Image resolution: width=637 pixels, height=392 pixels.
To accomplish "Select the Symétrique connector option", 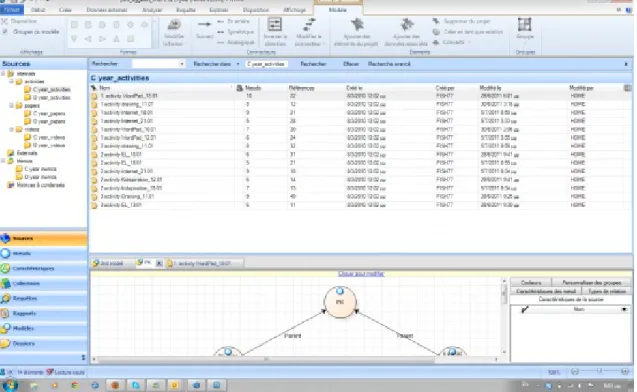I will (x=236, y=32).
